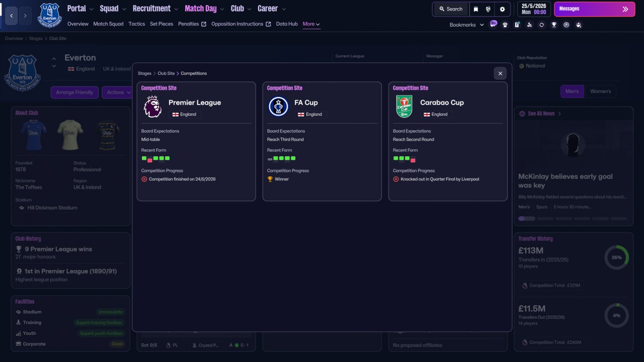The height and width of the screenshot is (362, 644).
Task: Click the Everton crest in the top bar
Action: pyautogui.click(x=50, y=15)
